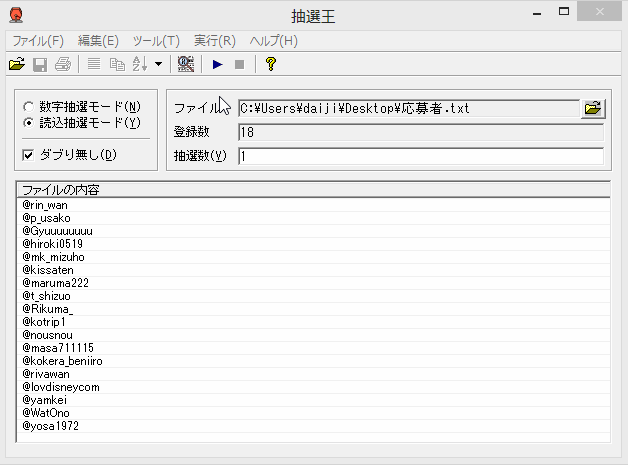
Task: Expand the sort dropdown arrow in toolbar
Action: [x=159, y=64]
